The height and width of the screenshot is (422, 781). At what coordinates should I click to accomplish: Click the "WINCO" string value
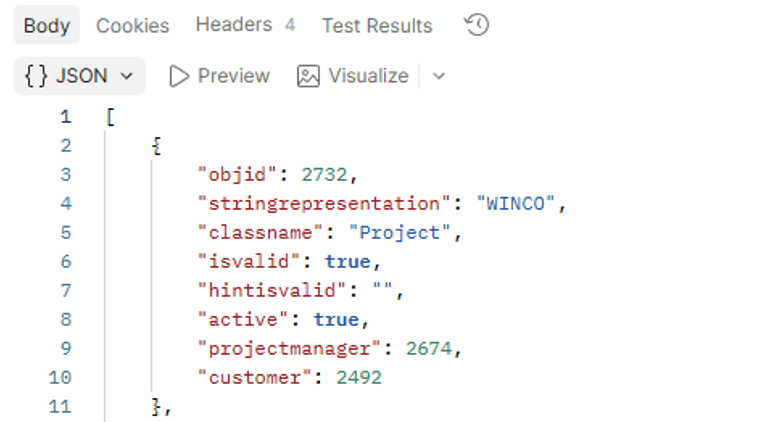point(516,203)
